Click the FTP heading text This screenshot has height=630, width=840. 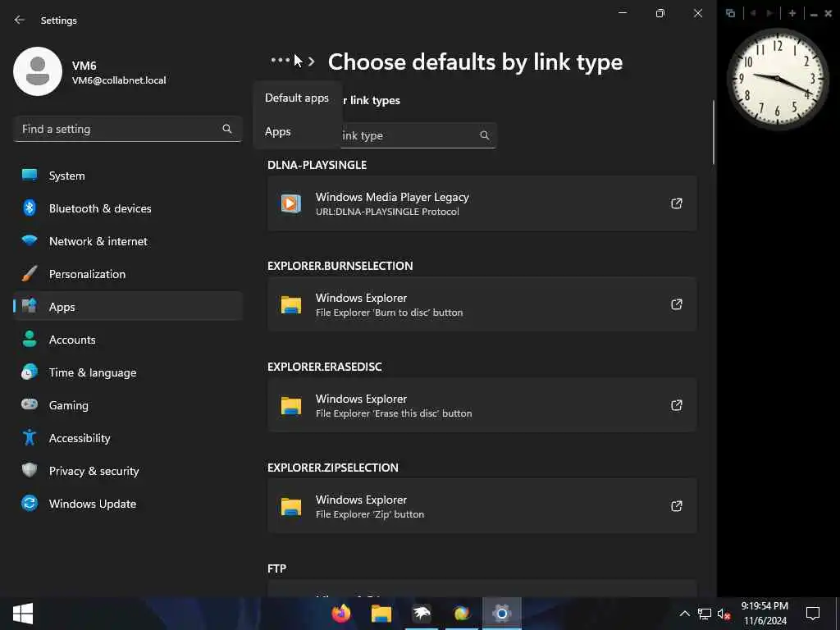point(277,568)
